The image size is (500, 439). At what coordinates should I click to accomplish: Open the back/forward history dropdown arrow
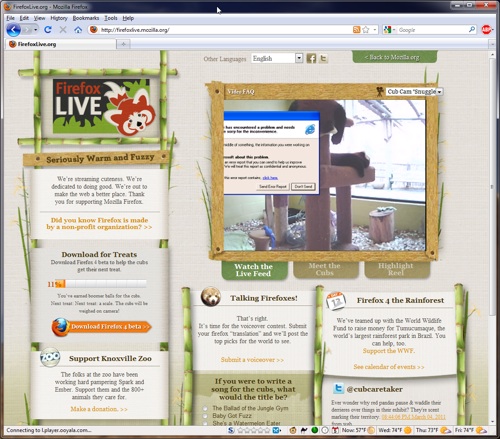tap(36, 30)
